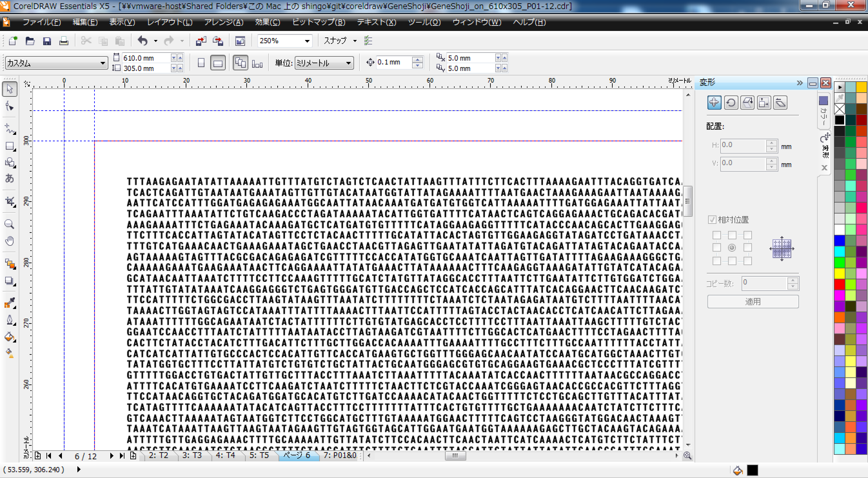The width and height of the screenshot is (868, 478).
Task: Select the Pan hand tool
Action: 10,241
